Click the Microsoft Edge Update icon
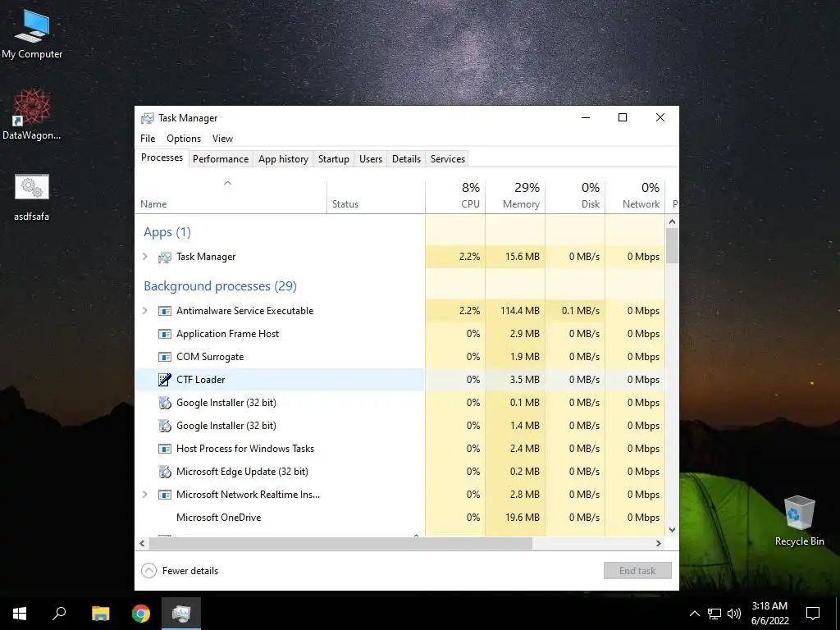Viewport: 840px width, 630px height. (164, 472)
